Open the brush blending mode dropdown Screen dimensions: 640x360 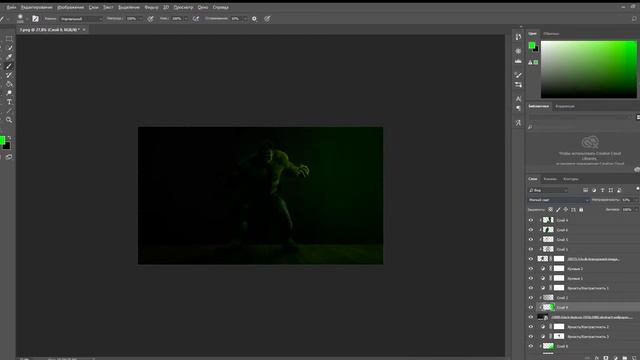pos(81,19)
